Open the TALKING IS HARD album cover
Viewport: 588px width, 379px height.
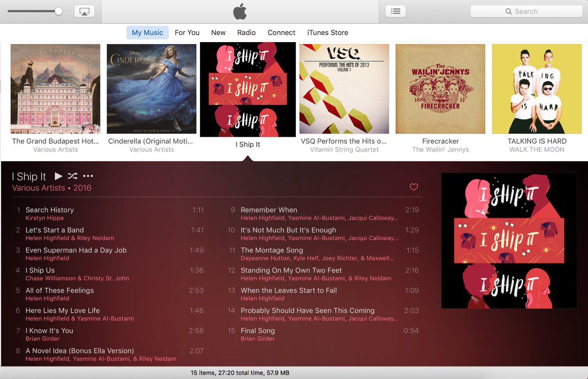[x=537, y=89]
